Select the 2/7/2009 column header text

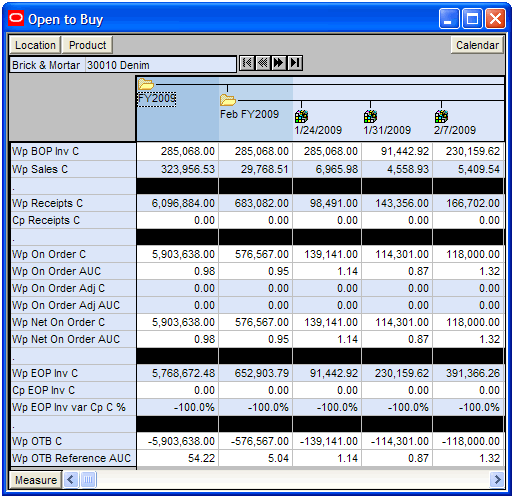coord(455,130)
